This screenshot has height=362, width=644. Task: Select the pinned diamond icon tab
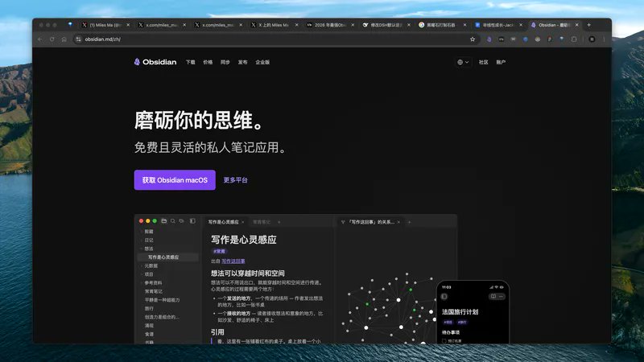tap(70, 25)
